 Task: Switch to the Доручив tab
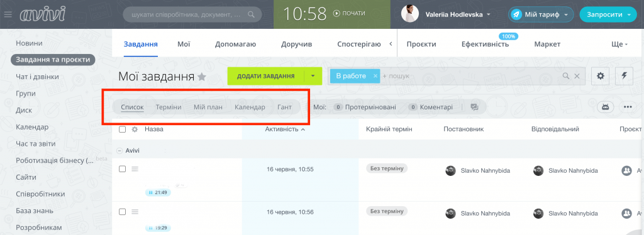click(297, 44)
